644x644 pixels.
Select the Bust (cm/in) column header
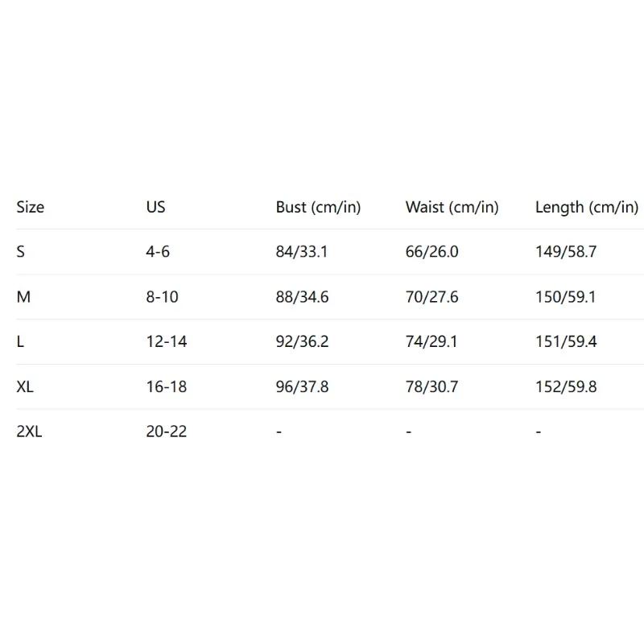coord(318,208)
